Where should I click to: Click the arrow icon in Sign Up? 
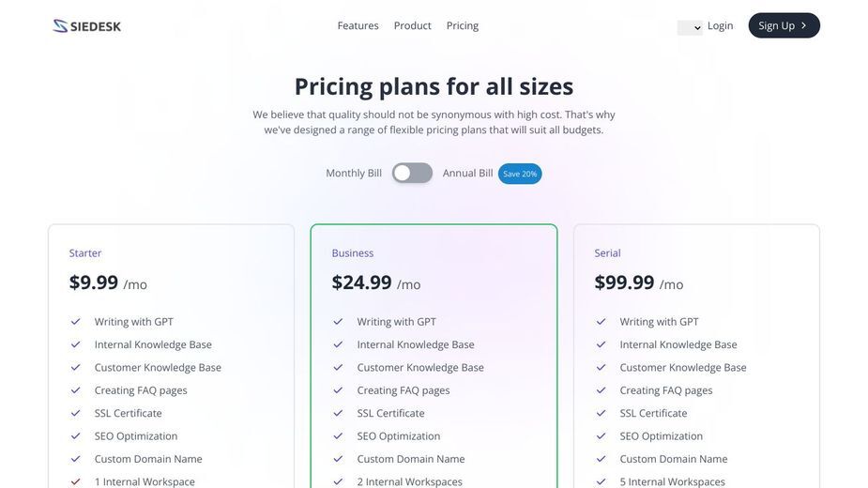coord(804,25)
